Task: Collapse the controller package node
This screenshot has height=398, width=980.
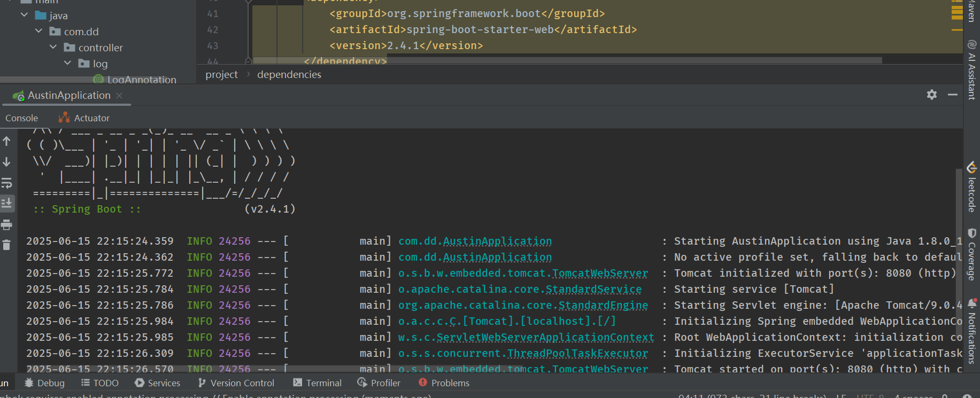Action: pyautogui.click(x=53, y=48)
